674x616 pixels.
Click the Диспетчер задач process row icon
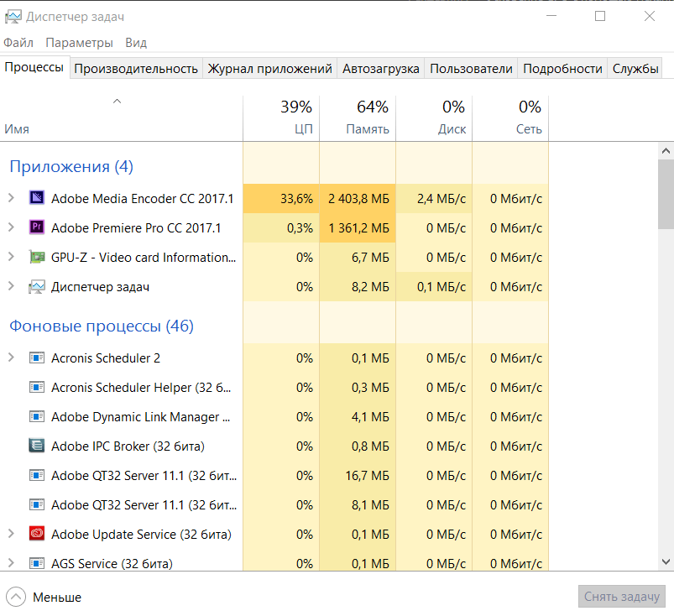(37, 286)
